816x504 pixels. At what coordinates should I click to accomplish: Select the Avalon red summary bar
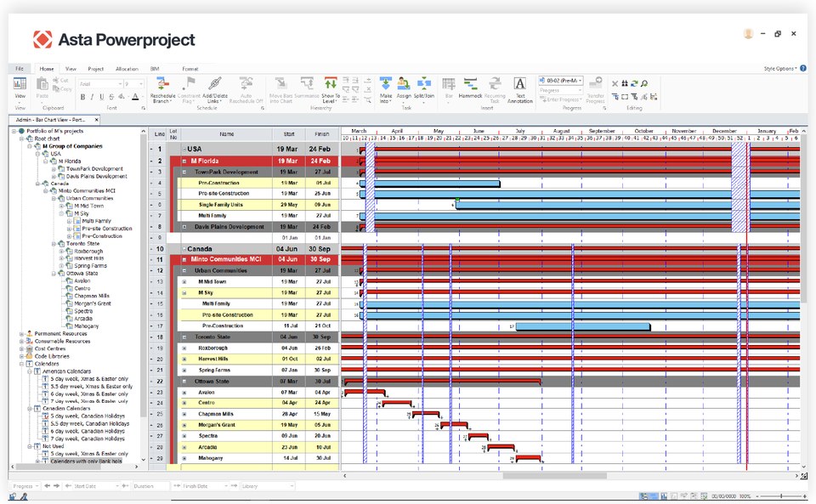click(x=365, y=392)
